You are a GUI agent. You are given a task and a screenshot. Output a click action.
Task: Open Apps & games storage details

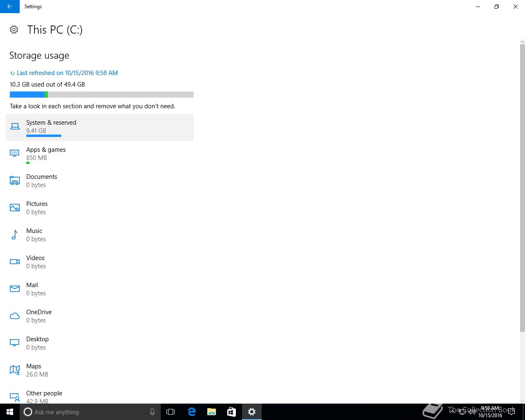100,155
